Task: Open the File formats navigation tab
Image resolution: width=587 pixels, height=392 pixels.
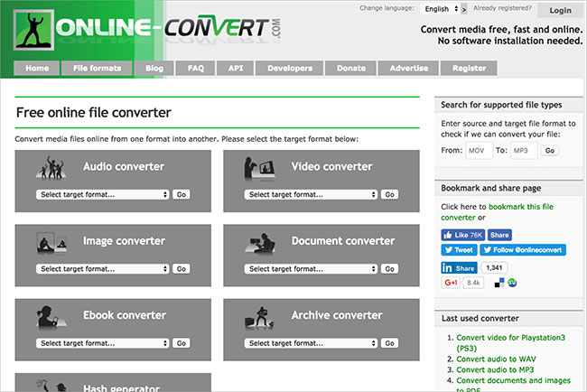Action: pos(97,68)
